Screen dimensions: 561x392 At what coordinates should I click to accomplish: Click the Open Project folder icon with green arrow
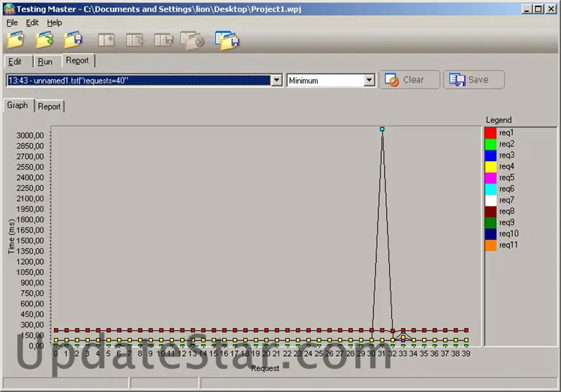click(x=45, y=40)
